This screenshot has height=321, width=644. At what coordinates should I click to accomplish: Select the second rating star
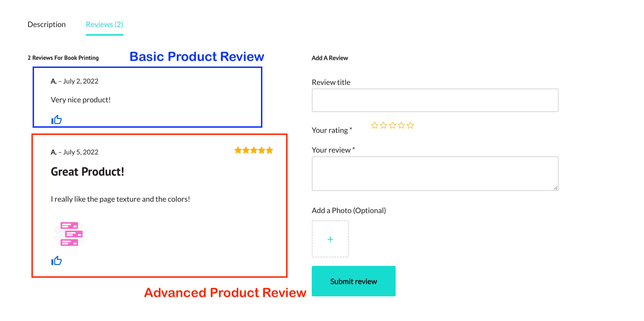pos(383,125)
